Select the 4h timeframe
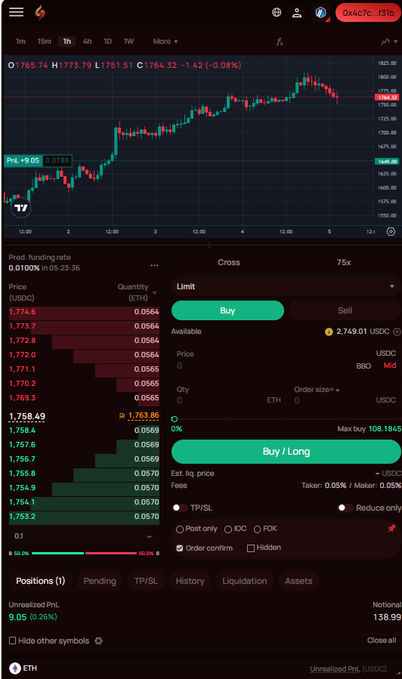402x679 pixels. tap(88, 42)
